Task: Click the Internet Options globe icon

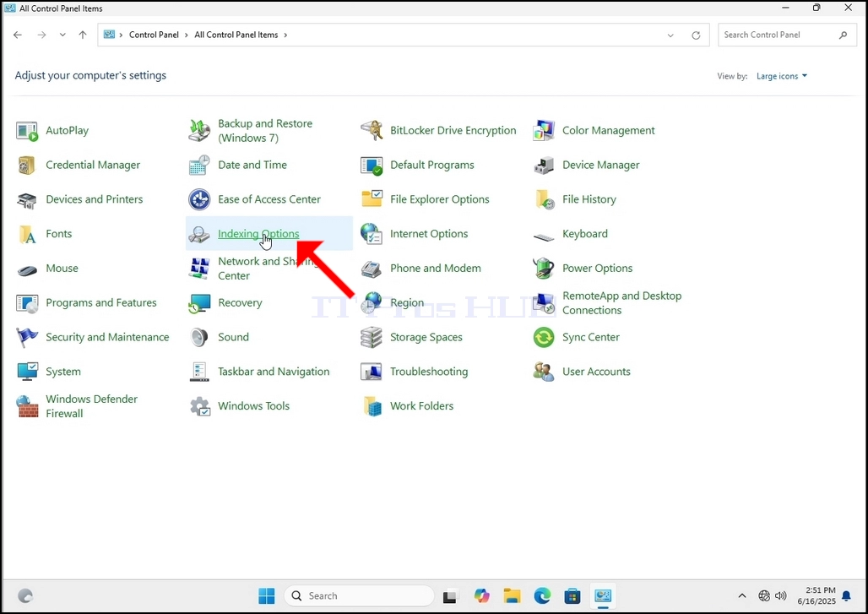Action: 372,234
